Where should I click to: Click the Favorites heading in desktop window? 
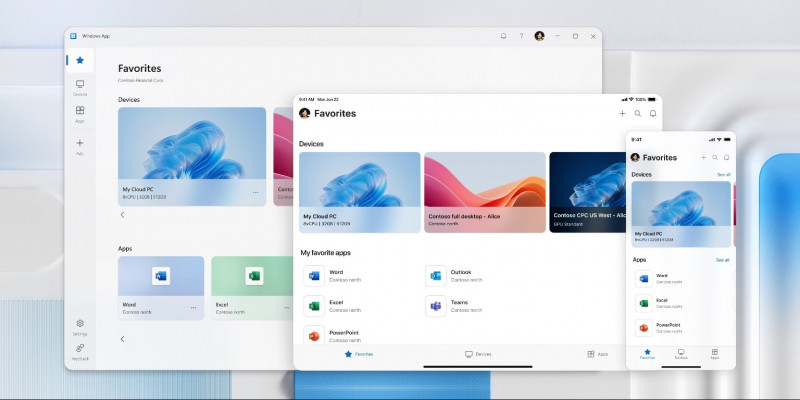tap(139, 68)
